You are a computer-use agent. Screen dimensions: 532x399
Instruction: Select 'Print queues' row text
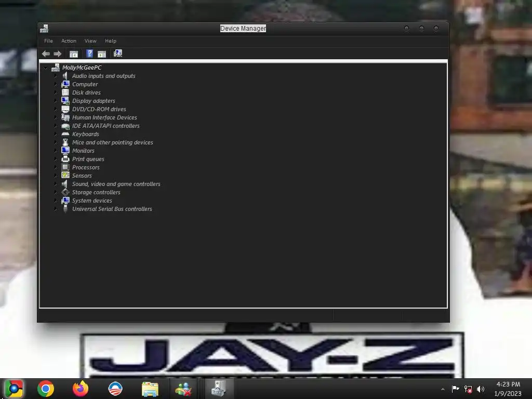click(x=88, y=159)
